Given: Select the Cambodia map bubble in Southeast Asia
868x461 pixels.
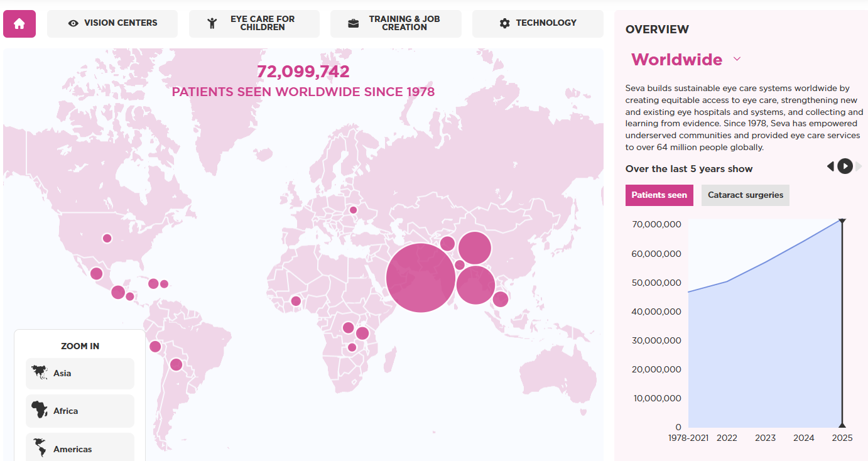Looking at the screenshot, I should click(x=500, y=300).
